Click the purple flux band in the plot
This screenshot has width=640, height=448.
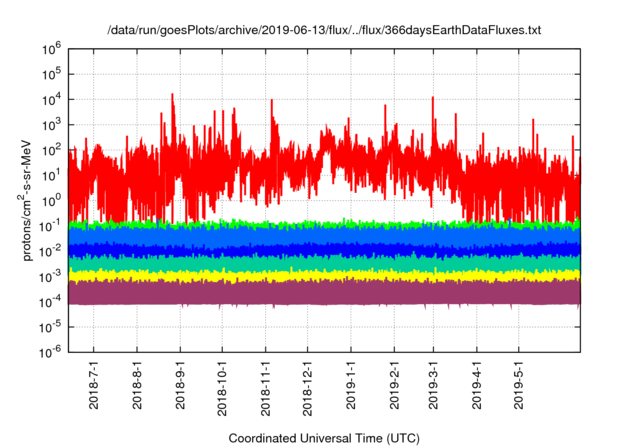[x=324, y=293]
